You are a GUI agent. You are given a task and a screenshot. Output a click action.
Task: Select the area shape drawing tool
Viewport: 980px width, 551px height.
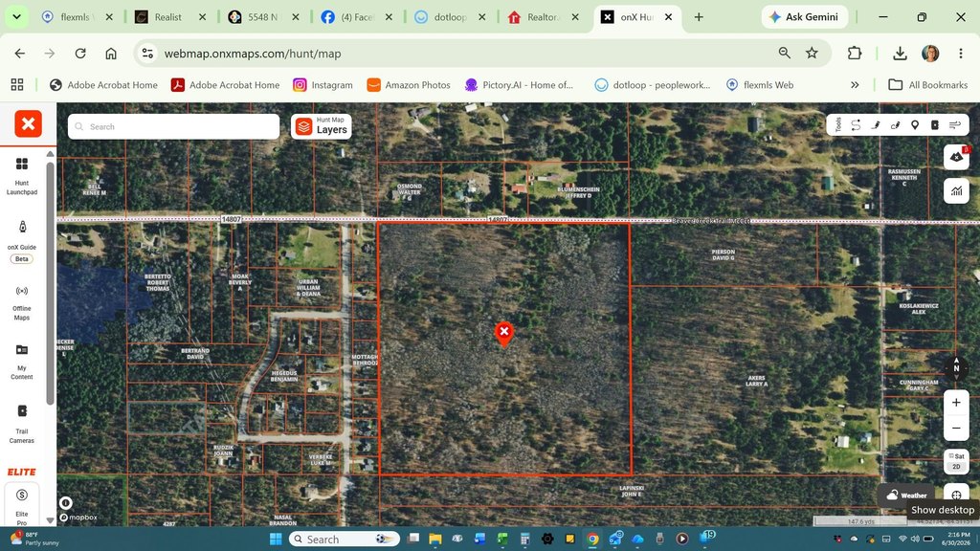pos(895,125)
